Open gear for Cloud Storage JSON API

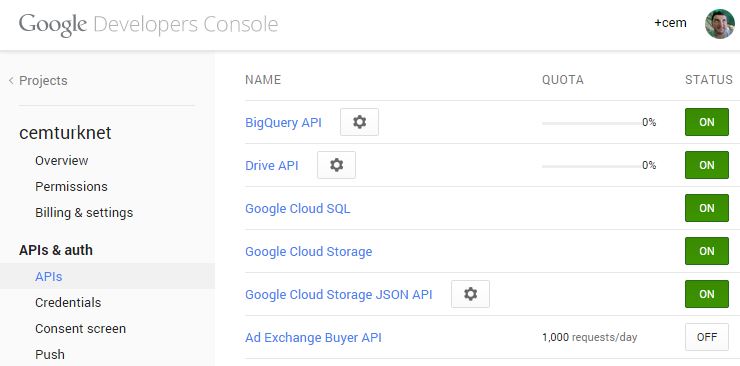coord(470,294)
